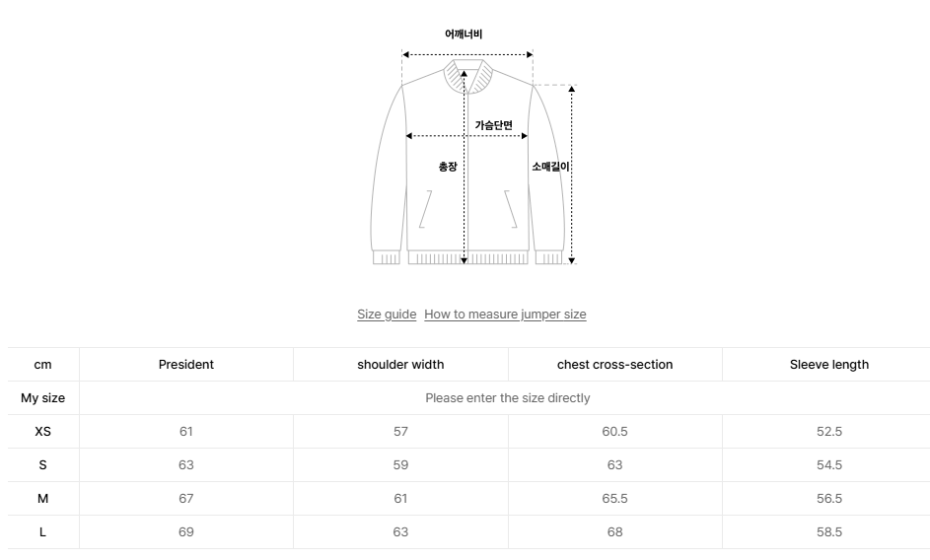Click the 가슴단면 label on the diagram
Image resolution: width=930 pixels, height=560 pixels.
(493, 125)
